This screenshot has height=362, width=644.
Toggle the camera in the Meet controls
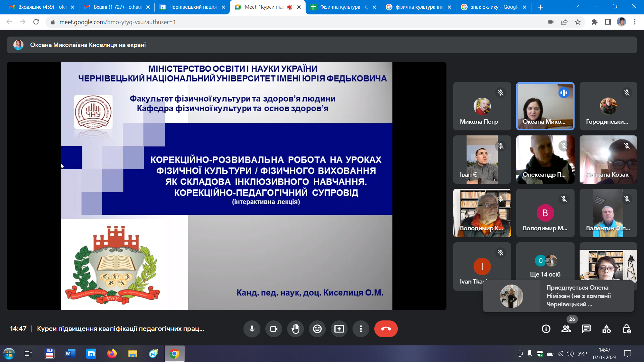(x=274, y=329)
